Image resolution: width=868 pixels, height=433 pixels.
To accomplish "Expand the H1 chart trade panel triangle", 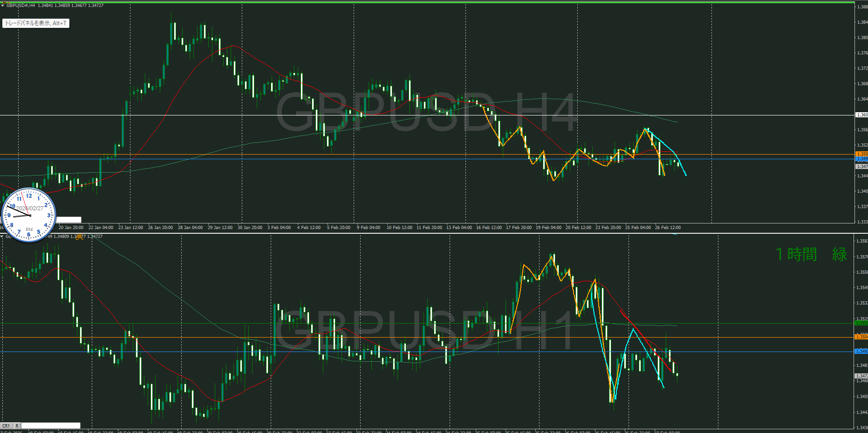I will pyautogui.click(x=2, y=237).
